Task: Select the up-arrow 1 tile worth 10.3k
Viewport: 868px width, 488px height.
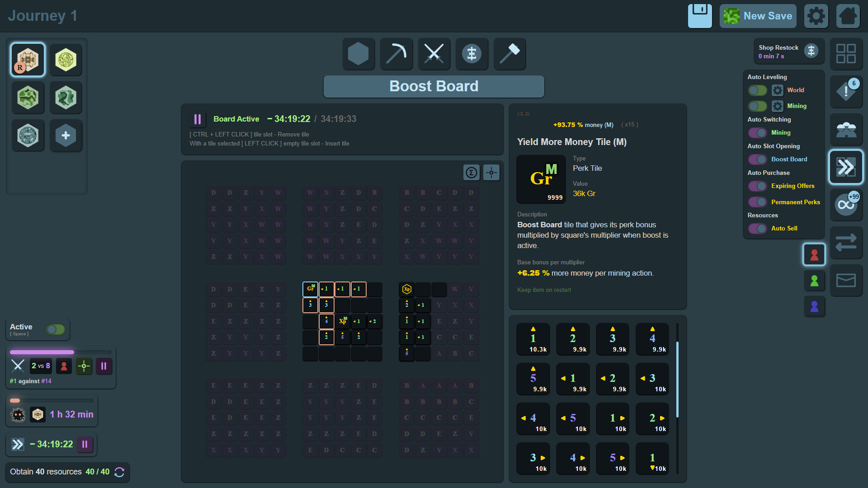Action: [x=533, y=339]
